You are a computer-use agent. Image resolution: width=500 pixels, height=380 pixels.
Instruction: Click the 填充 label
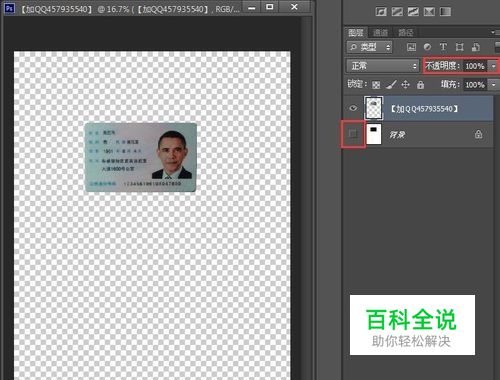(x=450, y=84)
